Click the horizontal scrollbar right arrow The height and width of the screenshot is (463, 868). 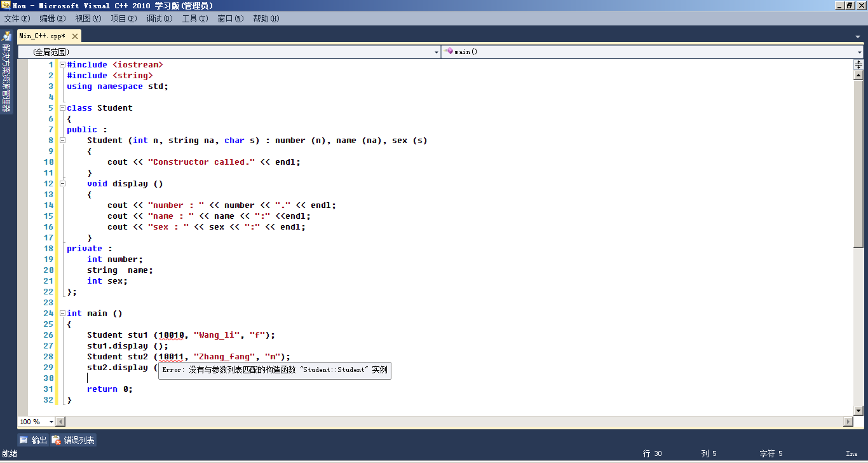pyautogui.click(x=848, y=422)
